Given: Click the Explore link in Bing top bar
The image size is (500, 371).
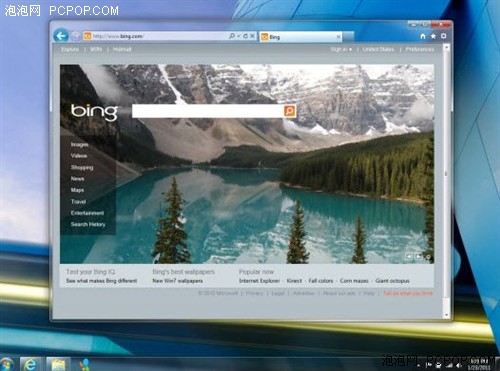Looking at the screenshot, I should [x=70, y=49].
